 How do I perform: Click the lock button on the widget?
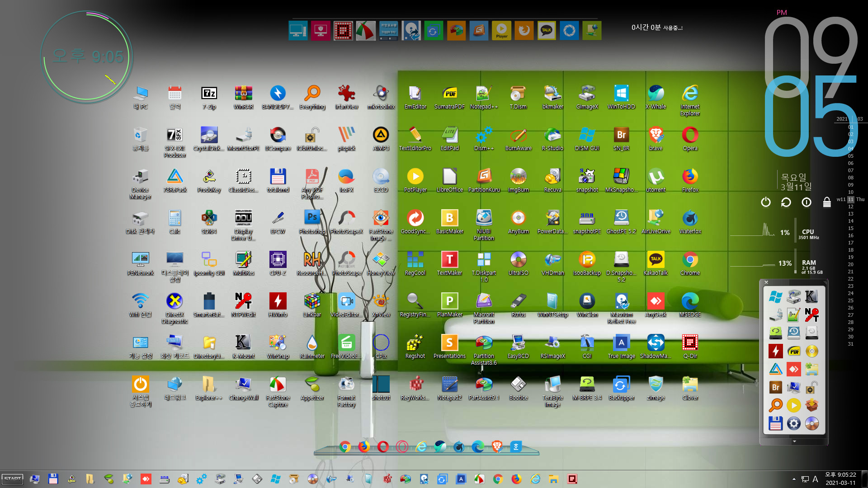(826, 202)
